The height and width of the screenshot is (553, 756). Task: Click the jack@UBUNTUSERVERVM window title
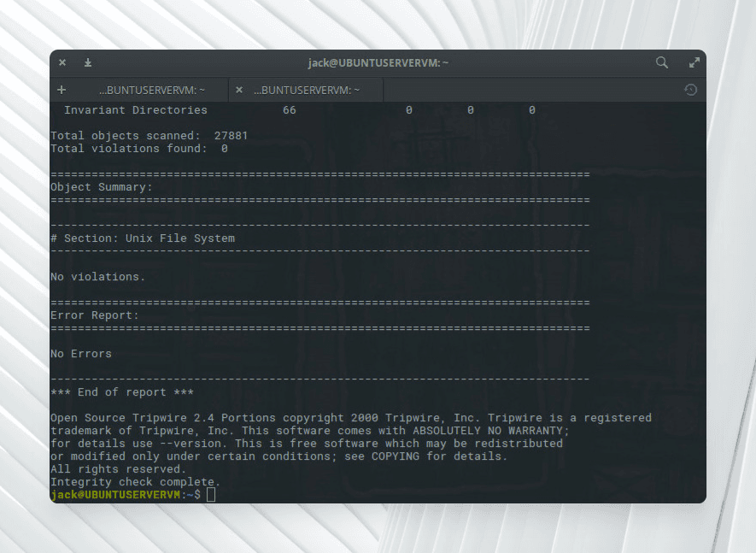[x=378, y=62]
